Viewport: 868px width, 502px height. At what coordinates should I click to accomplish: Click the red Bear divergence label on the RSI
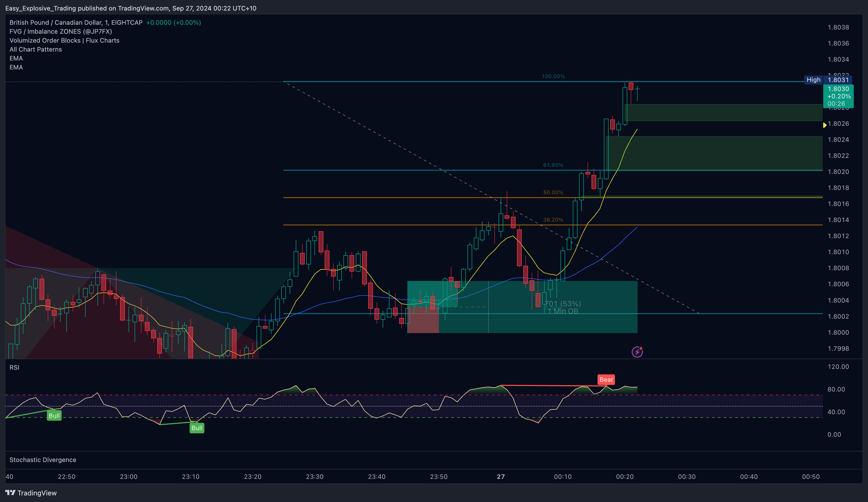coord(606,379)
